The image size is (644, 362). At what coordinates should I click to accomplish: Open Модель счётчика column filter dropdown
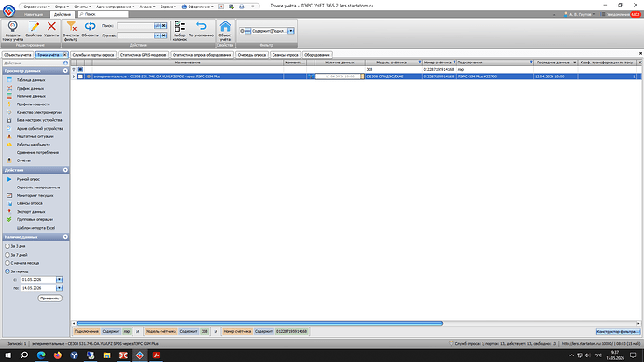420,63
